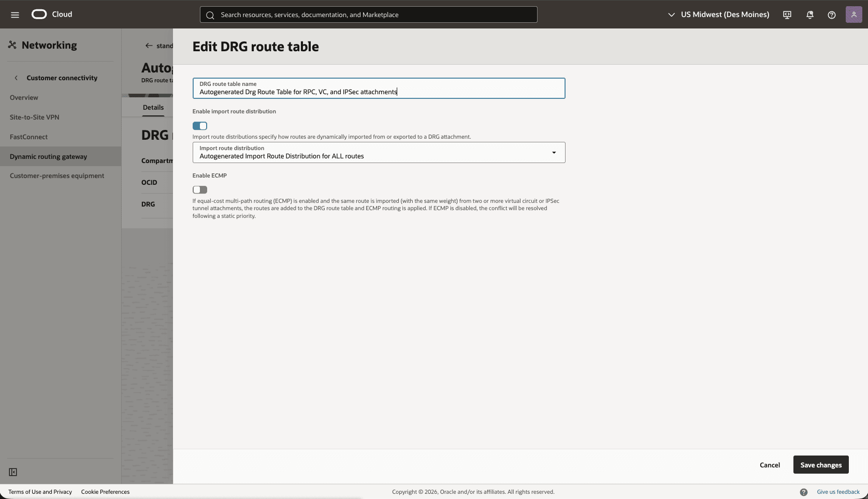Click inside the DRG route table name field

(x=379, y=92)
